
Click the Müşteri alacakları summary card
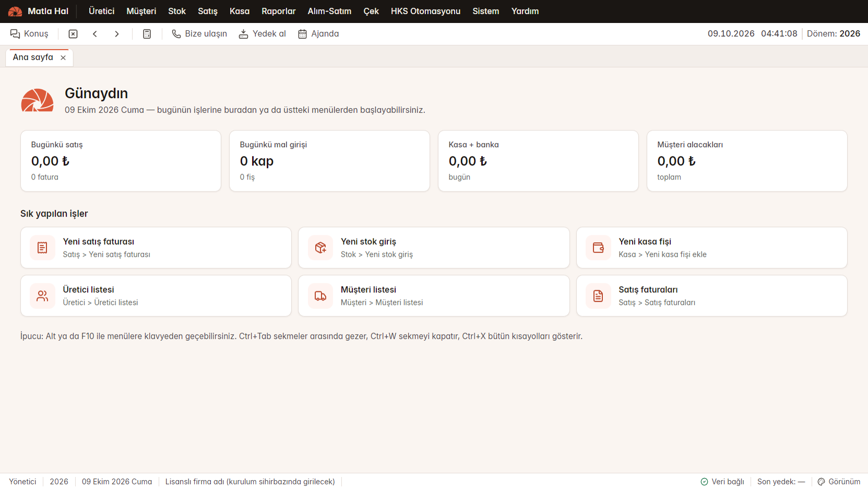pyautogui.click(x=747, y=161)
